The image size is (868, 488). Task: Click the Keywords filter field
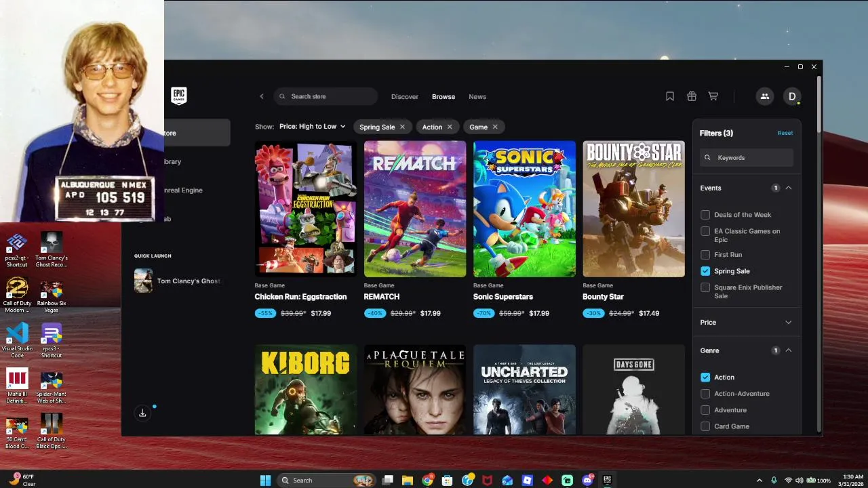[x=747, y=157]
